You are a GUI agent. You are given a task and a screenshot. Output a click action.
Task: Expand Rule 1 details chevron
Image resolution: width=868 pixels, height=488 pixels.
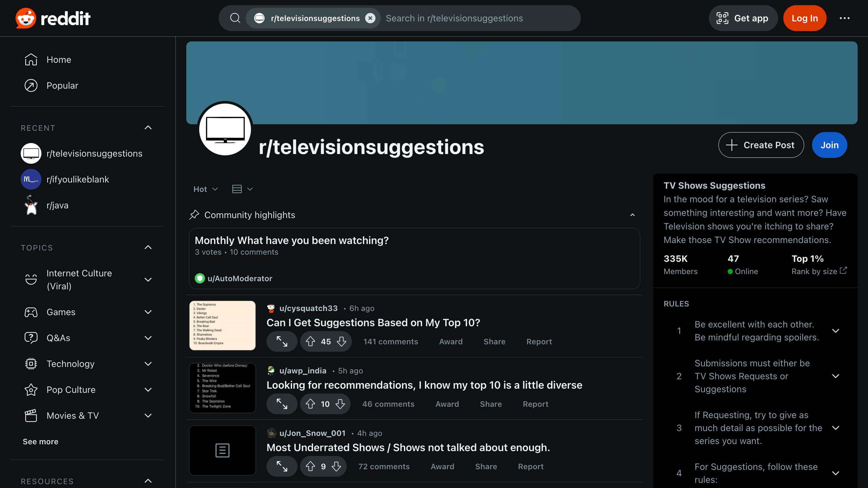835,330
